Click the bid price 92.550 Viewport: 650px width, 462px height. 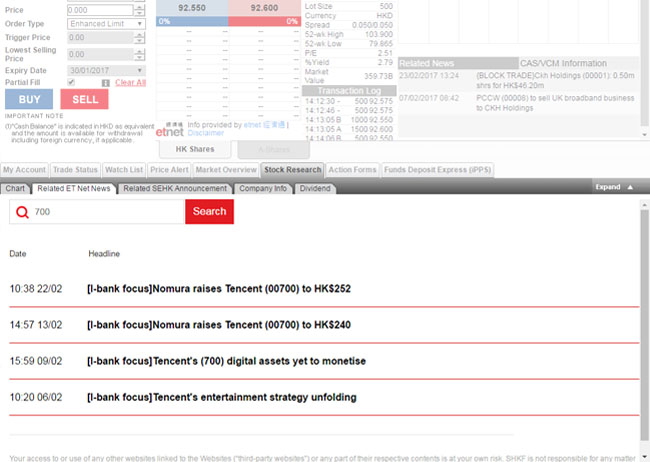(x=192, y=8)
